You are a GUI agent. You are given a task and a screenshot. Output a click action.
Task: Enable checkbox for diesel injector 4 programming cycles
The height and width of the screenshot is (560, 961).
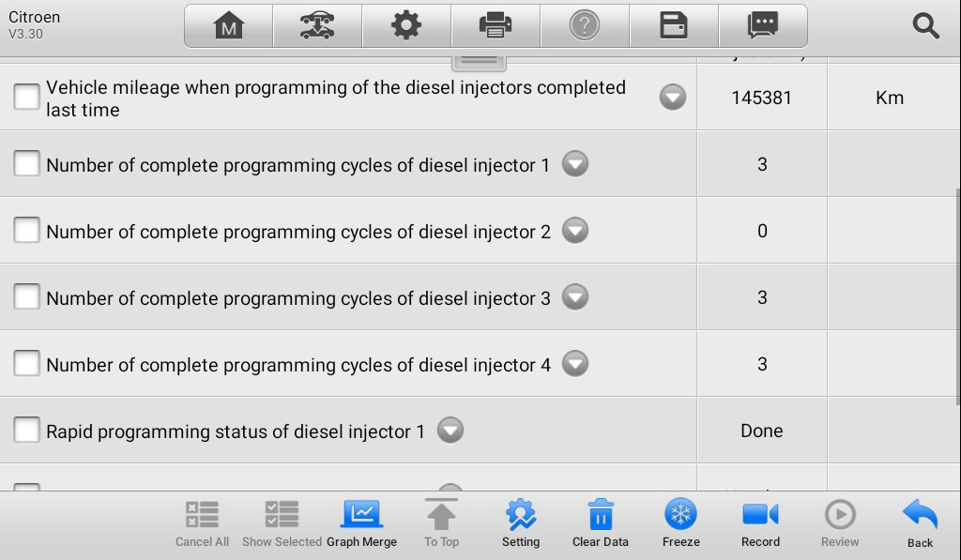coord(27,364)
